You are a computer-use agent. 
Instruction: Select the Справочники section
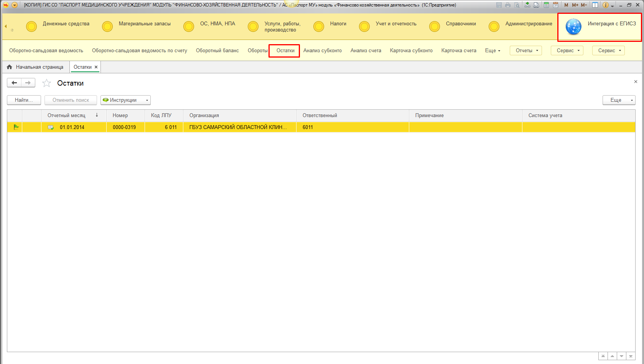[x=461, y=24]
